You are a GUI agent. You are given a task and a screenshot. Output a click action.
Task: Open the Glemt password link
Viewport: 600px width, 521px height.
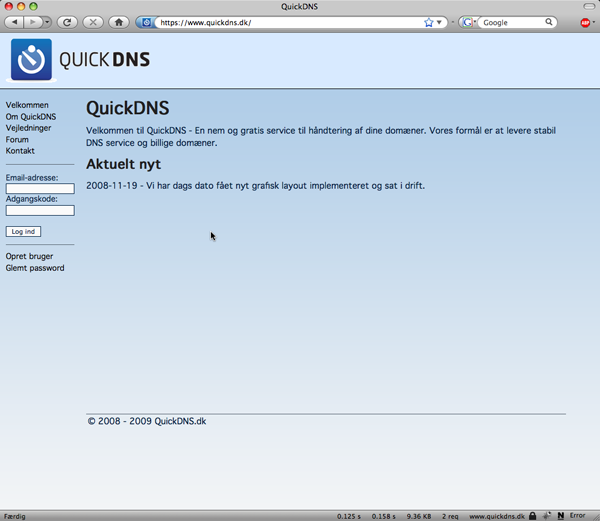click(x=35, y=268)
